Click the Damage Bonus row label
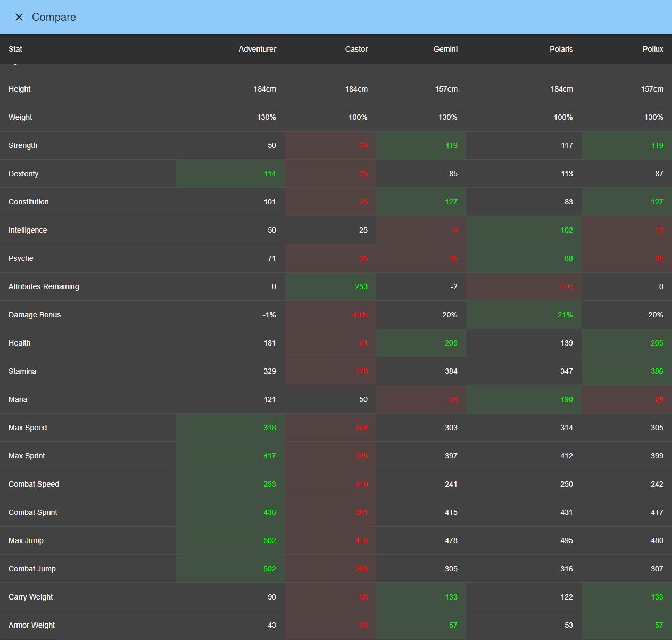Viewport: 672px width, 640px height. tap(35, 315)
